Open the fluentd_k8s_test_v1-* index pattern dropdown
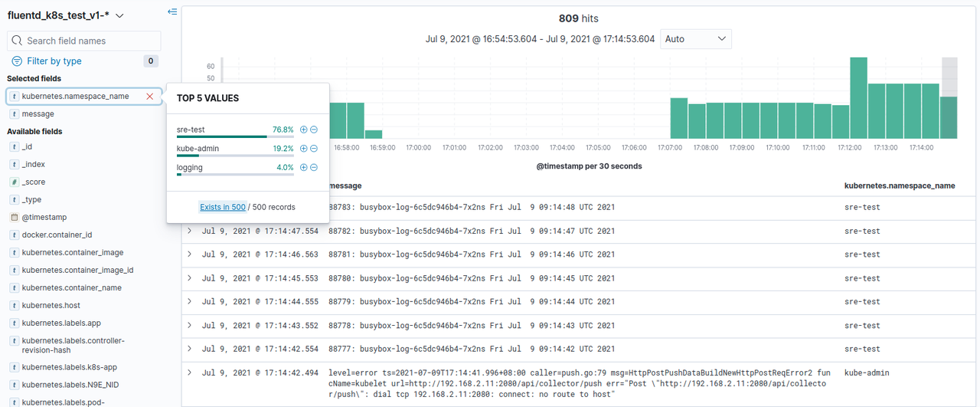This screenshot has width=980, height=407. coord(66,15)
